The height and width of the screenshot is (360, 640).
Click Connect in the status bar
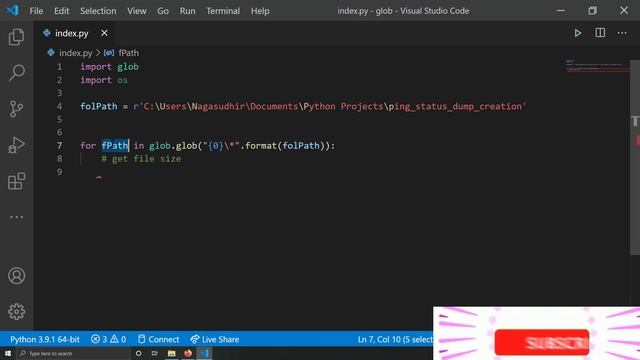coord(158,340)
